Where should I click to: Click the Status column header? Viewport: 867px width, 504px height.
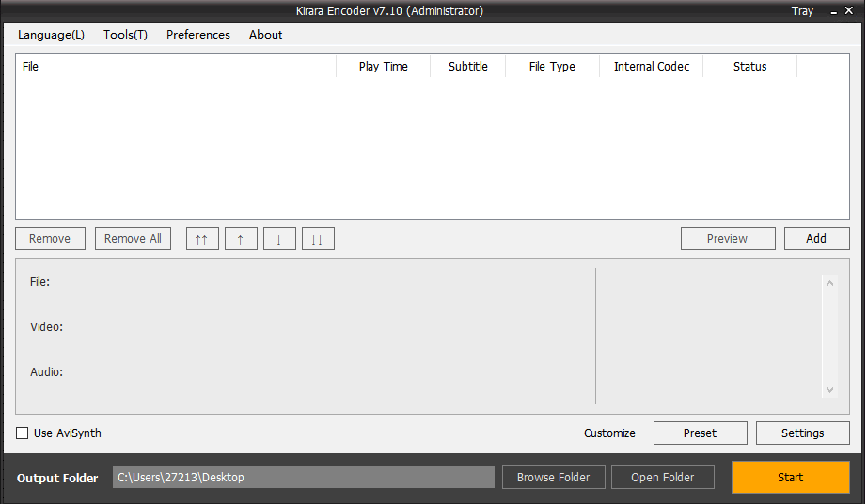click(x=749, y=67)
